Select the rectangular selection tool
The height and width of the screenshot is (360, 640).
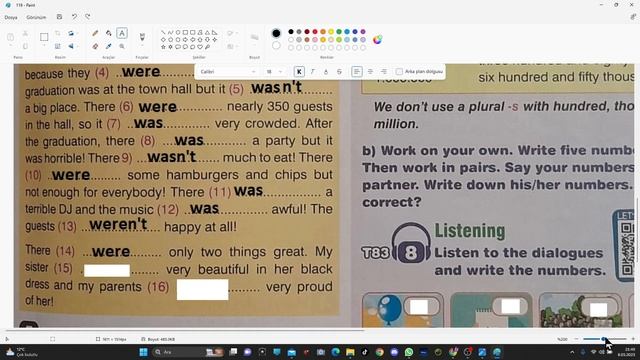[44, 37]
